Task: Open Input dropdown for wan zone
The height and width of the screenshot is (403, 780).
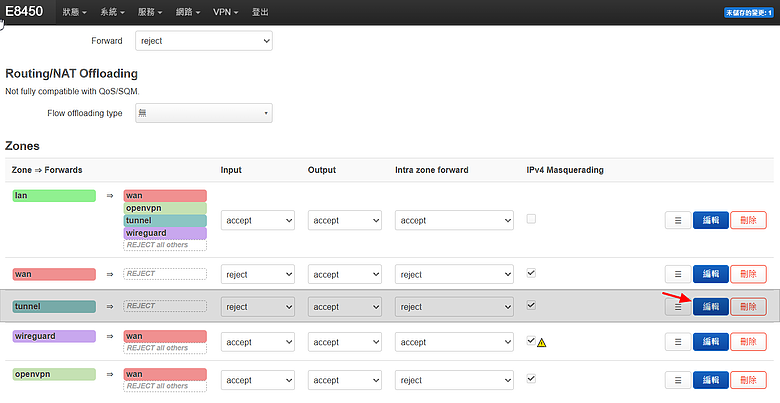Action: [x=258, y=275]
